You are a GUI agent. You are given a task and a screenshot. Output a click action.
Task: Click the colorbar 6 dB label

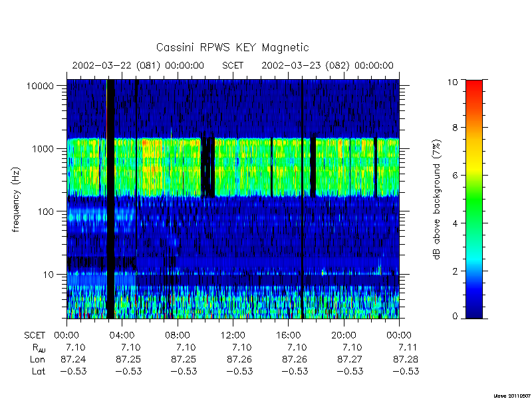click(455, 176)
